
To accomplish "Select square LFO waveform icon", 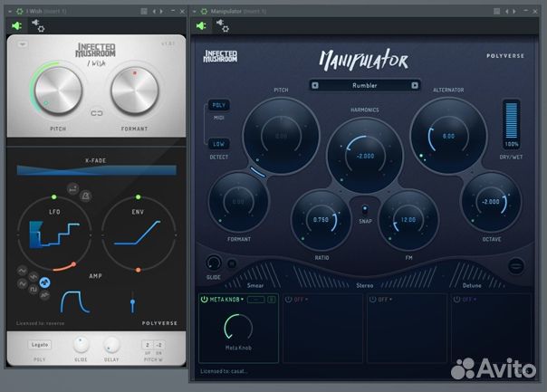I will point(34,289).
